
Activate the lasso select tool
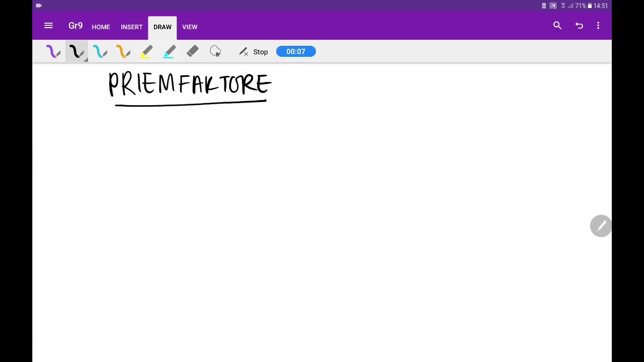pos(215,51)
